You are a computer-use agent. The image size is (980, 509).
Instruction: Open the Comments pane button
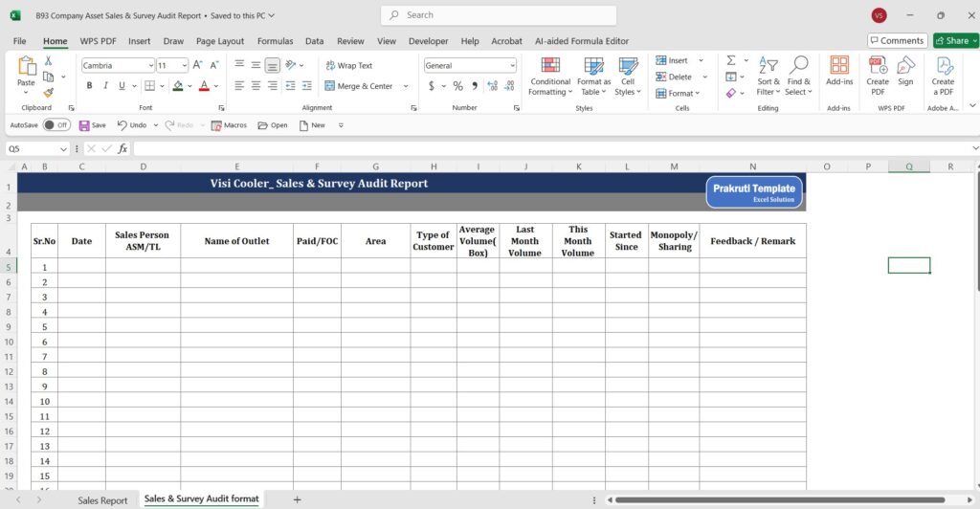tap(897, 41)
